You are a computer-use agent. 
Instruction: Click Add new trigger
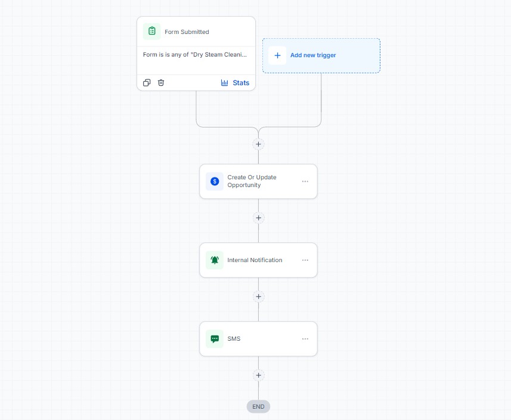(321, 55)
